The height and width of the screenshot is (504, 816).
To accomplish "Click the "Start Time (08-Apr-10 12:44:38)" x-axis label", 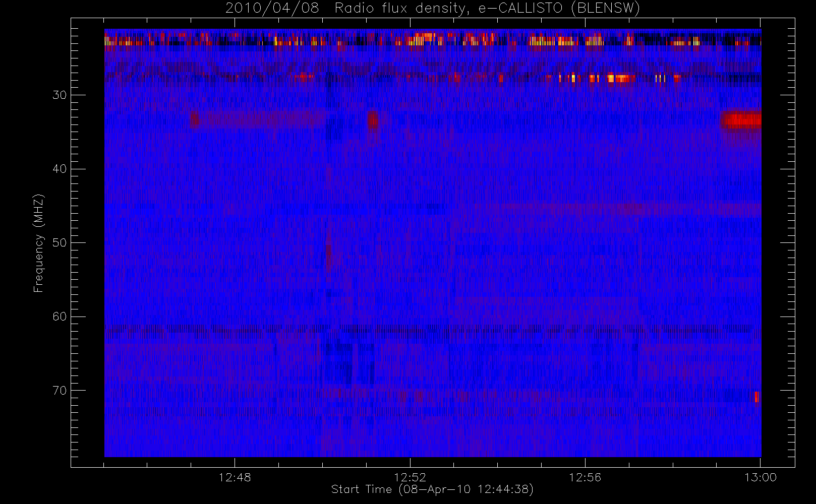I will tap(432, 489).
